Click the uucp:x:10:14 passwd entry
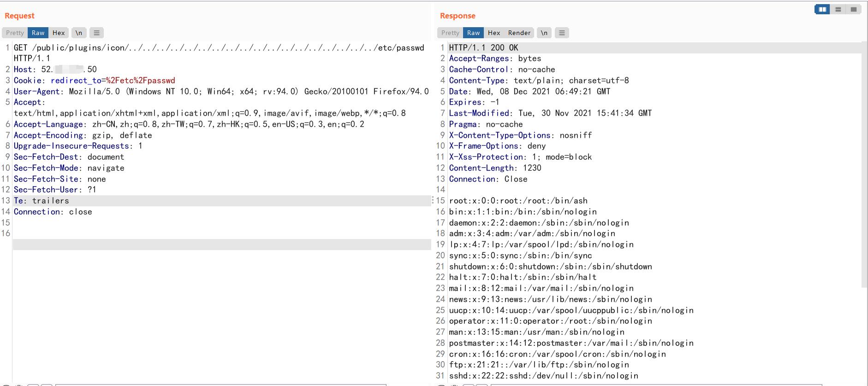Screen dimensions: 868x386 tap(571, 310)
